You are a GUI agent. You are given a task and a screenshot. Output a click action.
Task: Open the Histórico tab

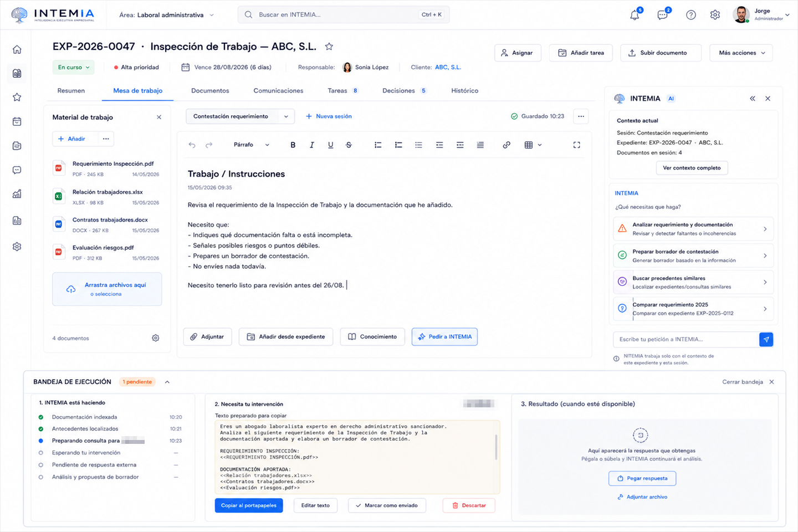(465, 91)
